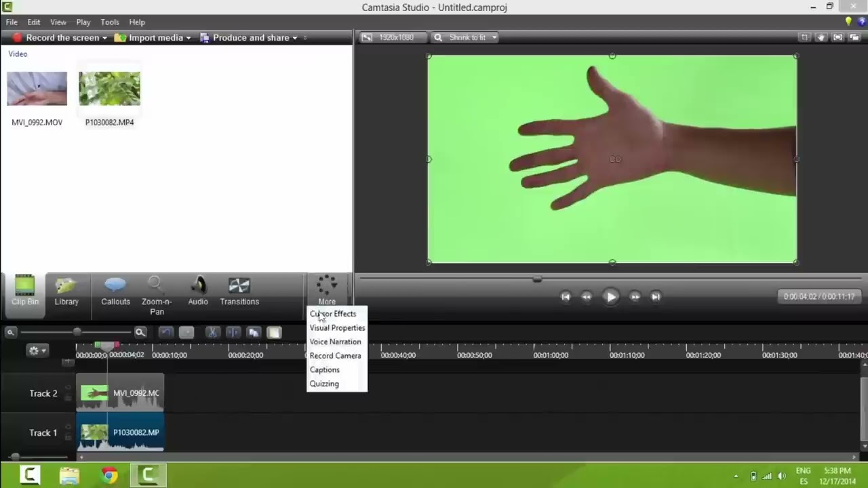The height and width of the screenshot is (488, 868).
Task: Open toolbar overflow options arrow
Action: tap(305, 38)
